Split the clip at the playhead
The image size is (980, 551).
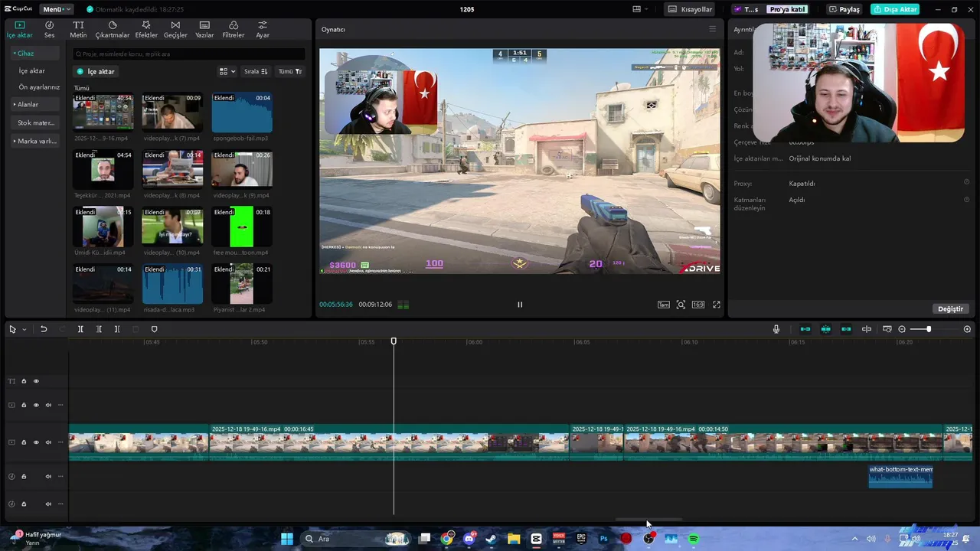pos(80,329)
